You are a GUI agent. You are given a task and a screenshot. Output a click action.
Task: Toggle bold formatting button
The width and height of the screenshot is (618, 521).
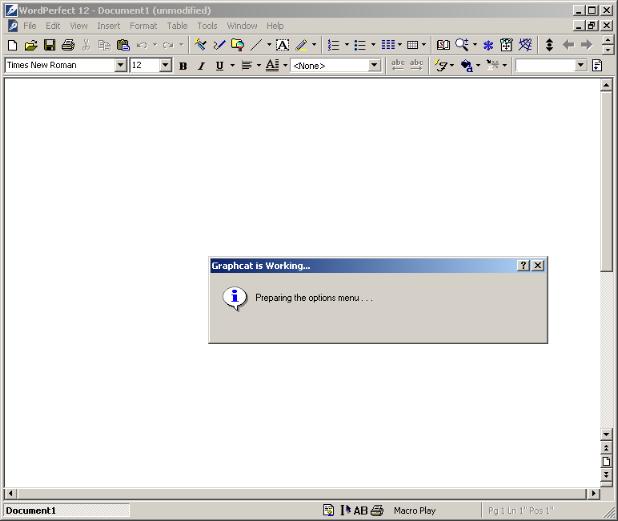pyautogui.click(x=183, y=66)
